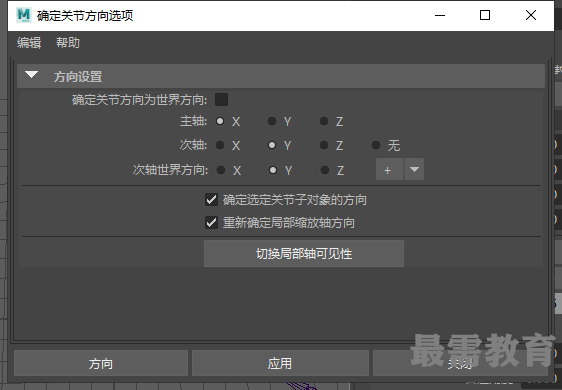This screenshot has height=390, width=562.
Task: Collapse the 方向设置 section triangle
Action: click(x=32, y=75)
